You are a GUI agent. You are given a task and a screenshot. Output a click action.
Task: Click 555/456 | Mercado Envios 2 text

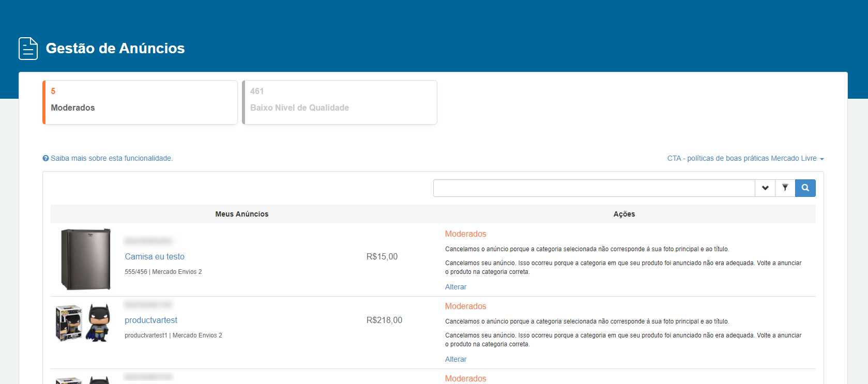pyautogui.click(x=163, y=272)
